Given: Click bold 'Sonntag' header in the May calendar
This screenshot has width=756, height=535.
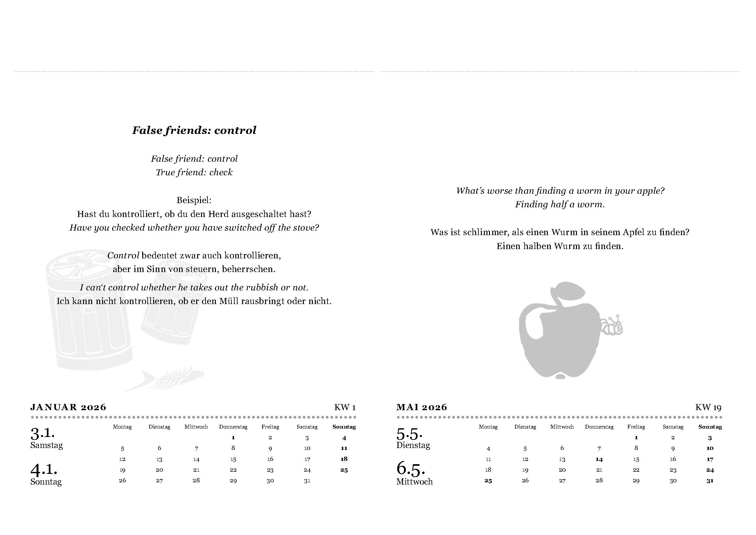Looking at the screenshot, I should [710, 427].
